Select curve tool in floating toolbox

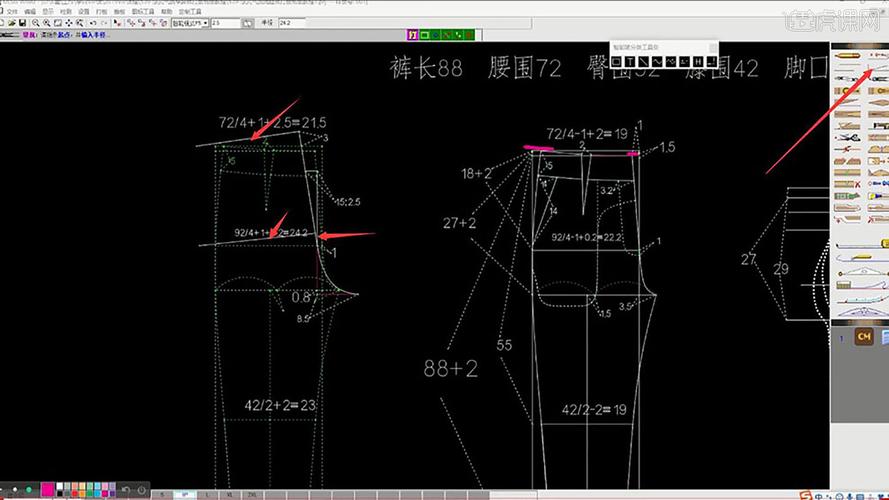point(657,61)
